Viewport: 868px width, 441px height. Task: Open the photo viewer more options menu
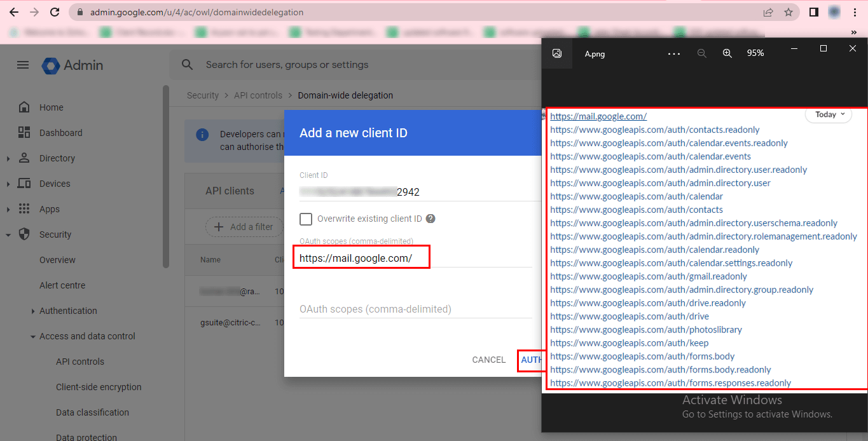[674, 53]
